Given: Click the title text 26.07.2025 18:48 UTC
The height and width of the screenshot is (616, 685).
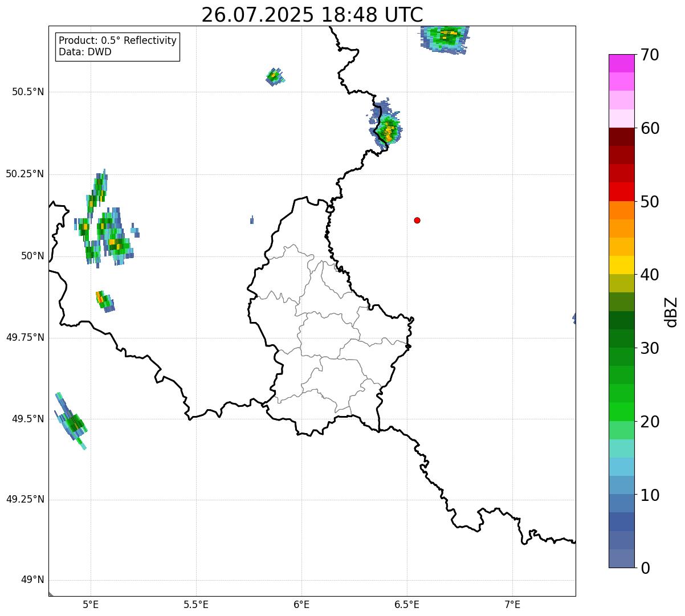Looking at the screenshot, I should pyautogui.click(x=312, y=15).
